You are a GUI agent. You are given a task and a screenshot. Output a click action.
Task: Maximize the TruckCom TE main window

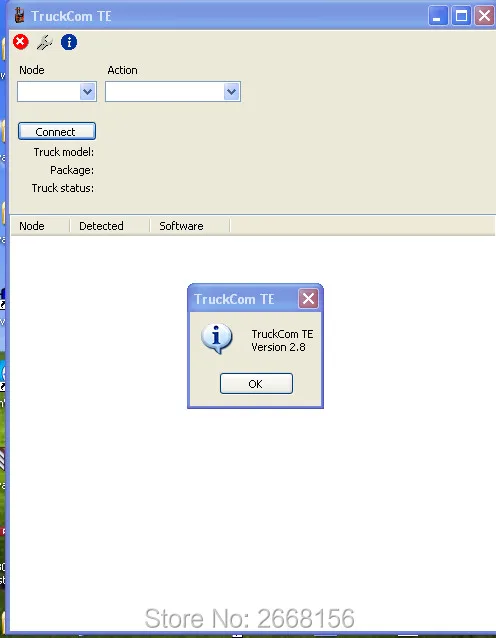[461, 16]
